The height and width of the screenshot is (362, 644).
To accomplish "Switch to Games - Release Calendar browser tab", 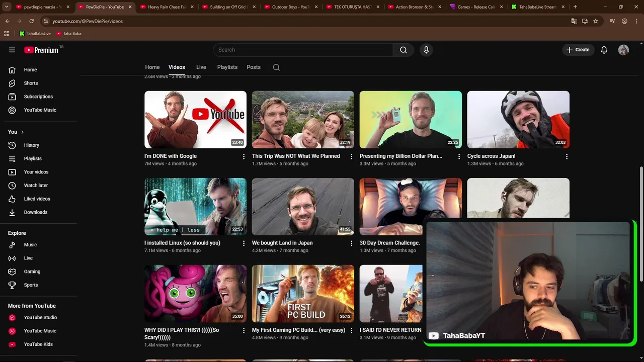I will point(475,7).
